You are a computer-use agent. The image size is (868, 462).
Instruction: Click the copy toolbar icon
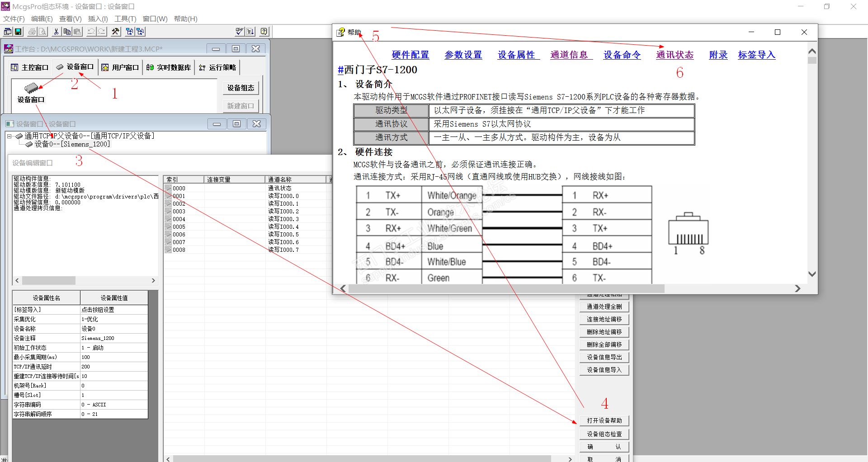click(67, 31)
